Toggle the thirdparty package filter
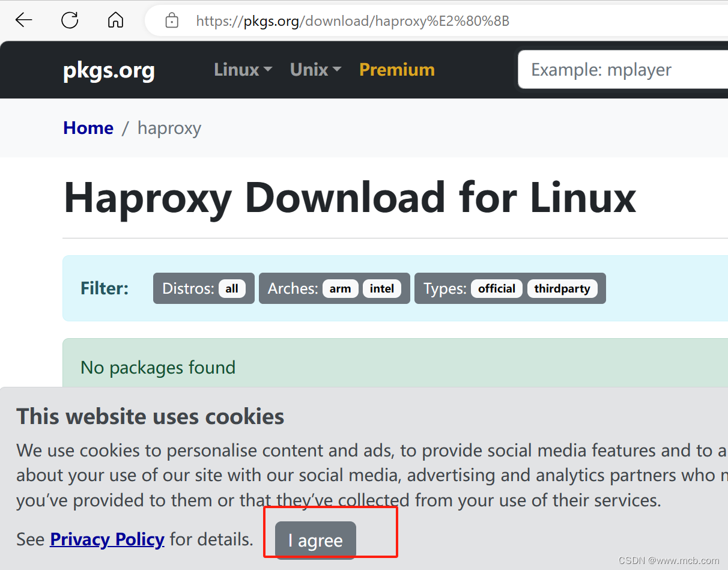This screenshot has width=728, height=570. (x=562, y=288)
